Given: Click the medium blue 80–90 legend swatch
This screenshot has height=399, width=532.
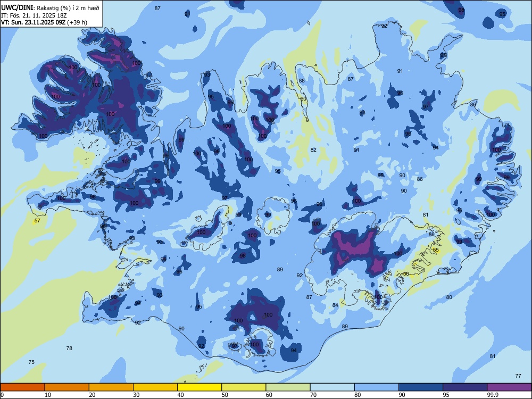Looking at the screenshot, I should click(377, 387).
